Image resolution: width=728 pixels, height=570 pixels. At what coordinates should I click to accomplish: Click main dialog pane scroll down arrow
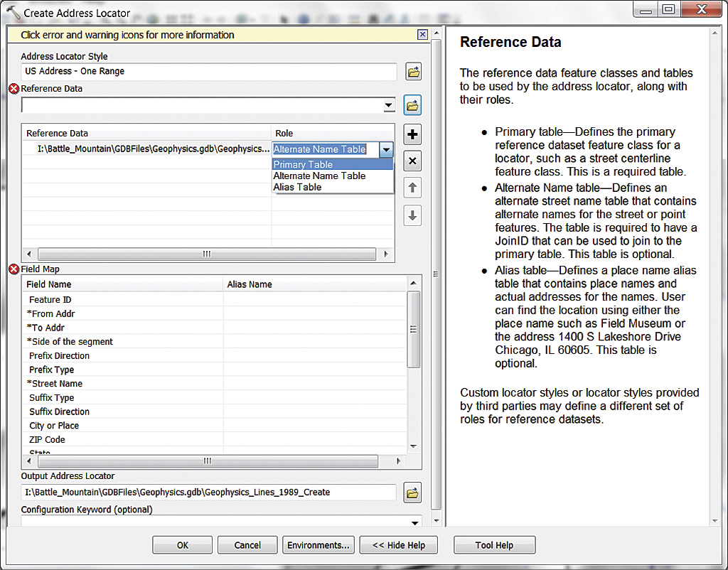(437, 521)
